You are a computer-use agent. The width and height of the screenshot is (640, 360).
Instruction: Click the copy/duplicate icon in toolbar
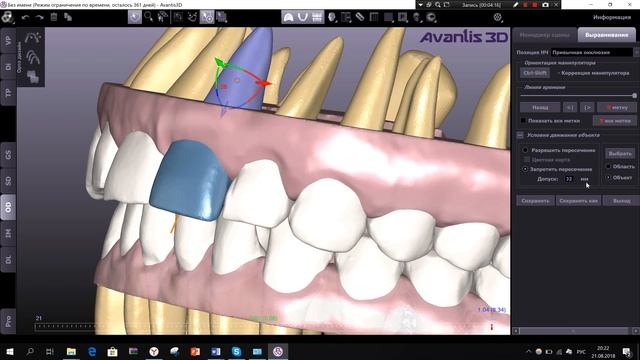click(68, 17)
